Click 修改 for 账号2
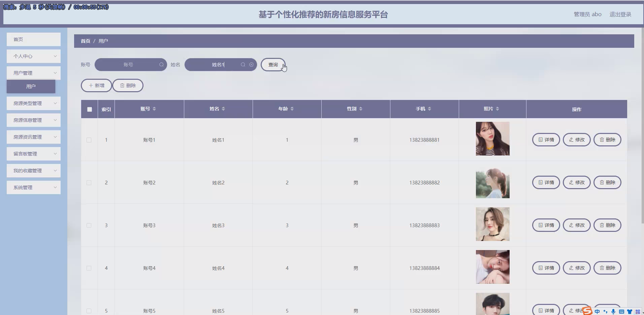 click(x=577, y=182)
